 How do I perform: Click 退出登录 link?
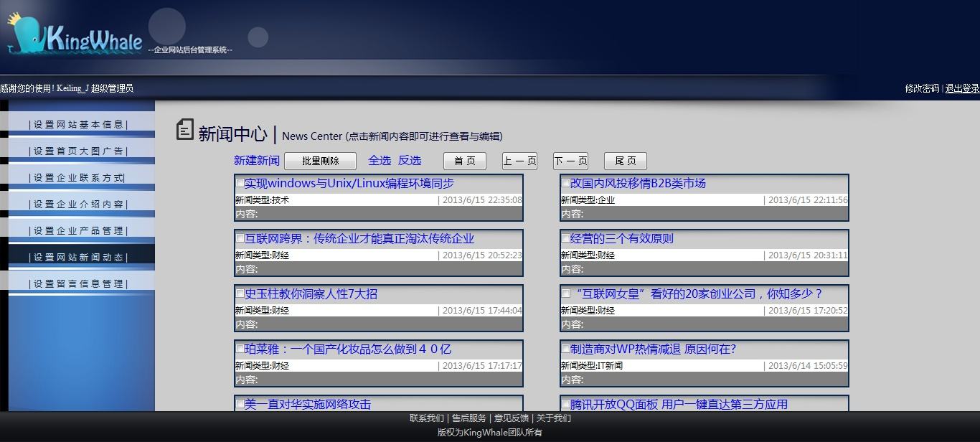coord(963,88)
